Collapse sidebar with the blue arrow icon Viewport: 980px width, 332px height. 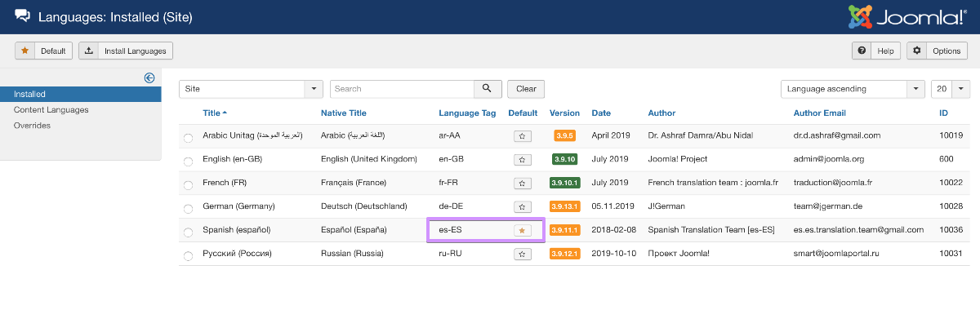[149, 78]
